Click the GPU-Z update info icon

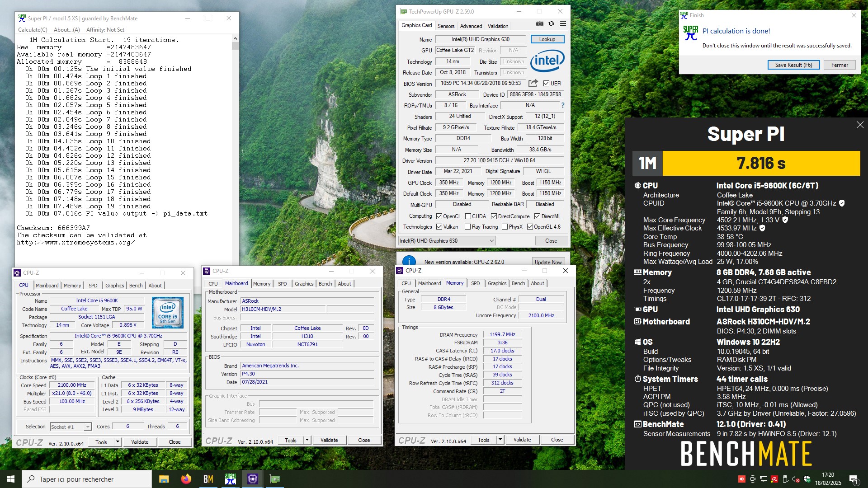(409, 261)
